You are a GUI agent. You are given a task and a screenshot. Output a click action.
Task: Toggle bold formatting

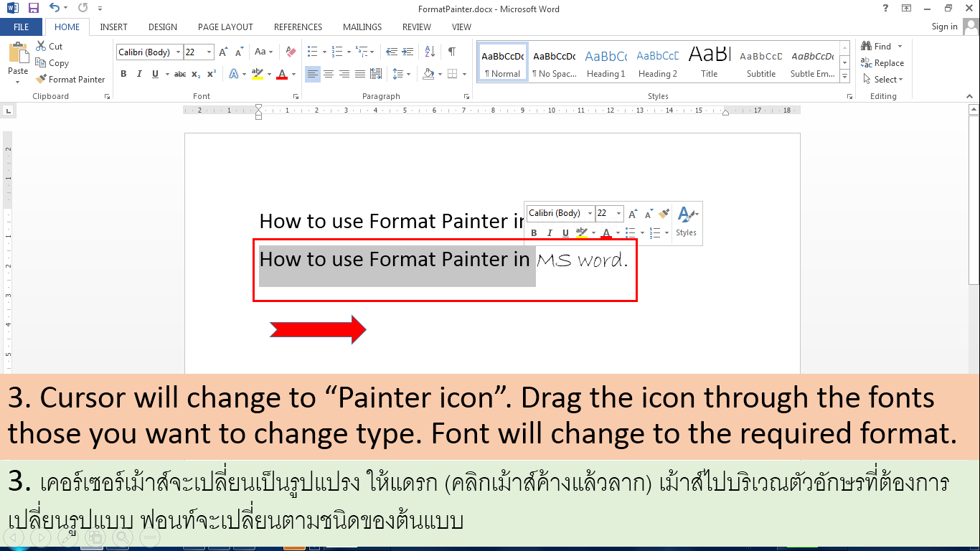pos(123,73)
